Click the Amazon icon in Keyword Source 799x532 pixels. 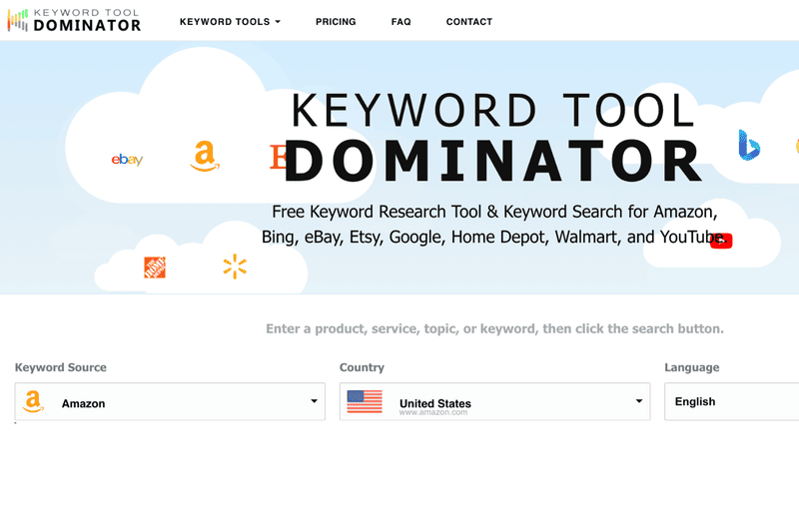coord(33,401)
